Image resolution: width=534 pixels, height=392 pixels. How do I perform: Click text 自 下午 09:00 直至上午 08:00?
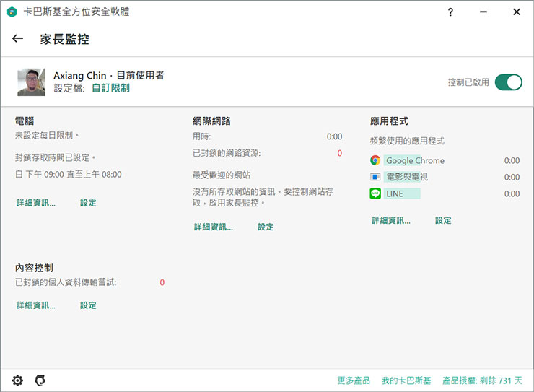click(x=69, y=175)
